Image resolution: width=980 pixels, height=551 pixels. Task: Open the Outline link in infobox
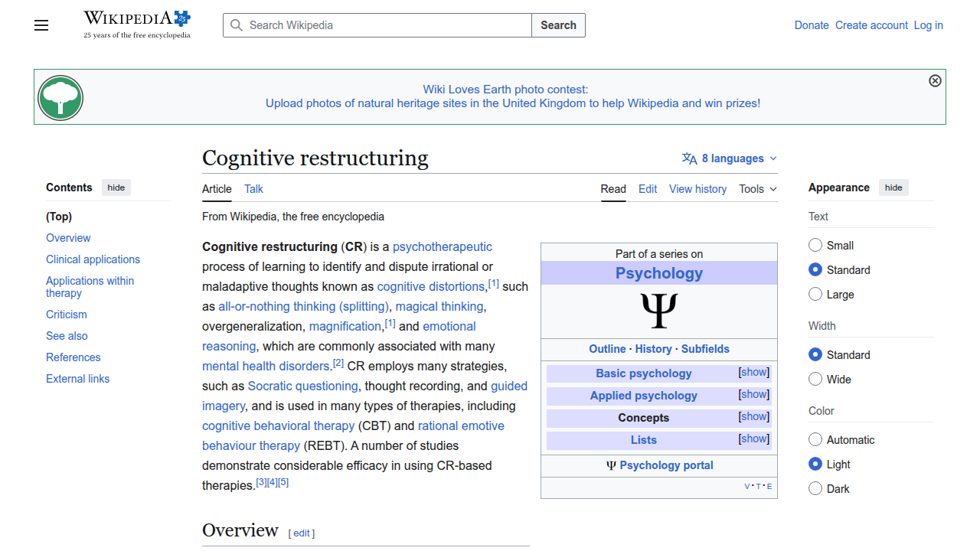coord(607,349)
